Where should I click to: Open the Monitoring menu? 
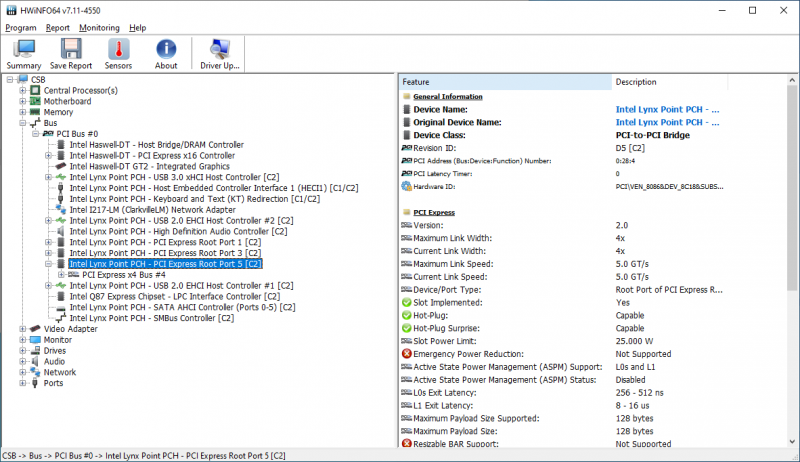pos(99,28)
